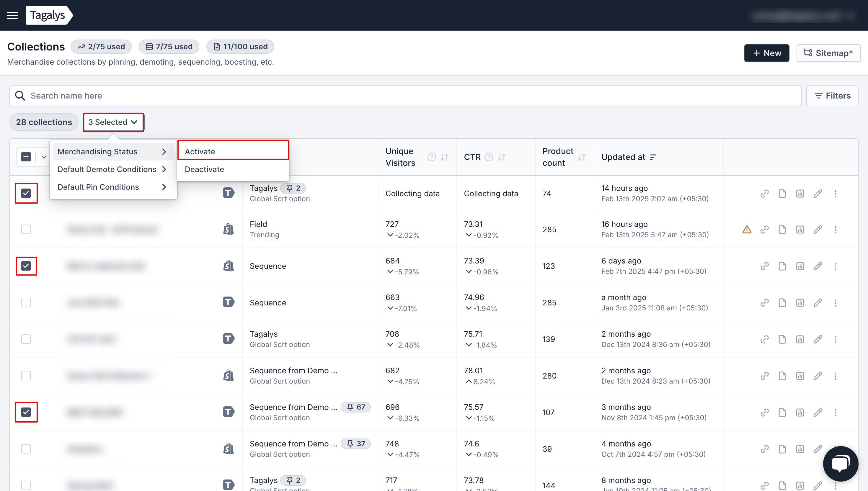Check the Field Trending row checkbox
Image resolution: width=868 pixels, height=491 pixels.
click(x=26, y=229)
